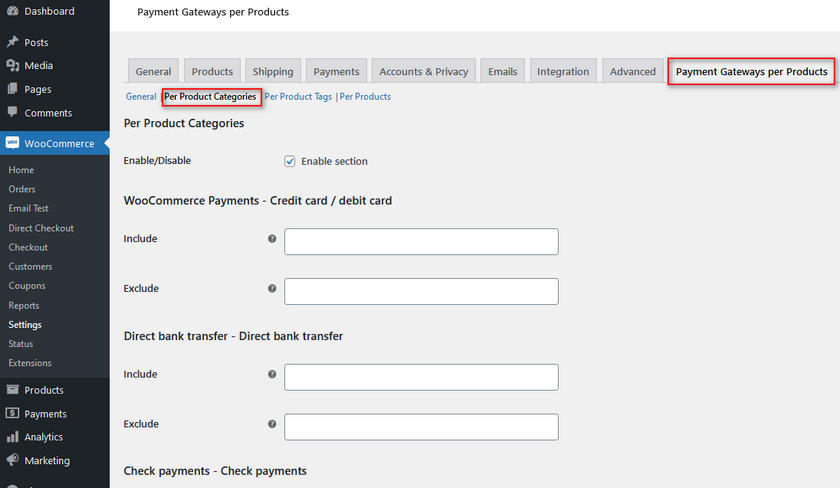Click WooCommerce Payments Exclude categories field
Image resolution: width=840 pixels, height=488 pixels.
[421, 291]
